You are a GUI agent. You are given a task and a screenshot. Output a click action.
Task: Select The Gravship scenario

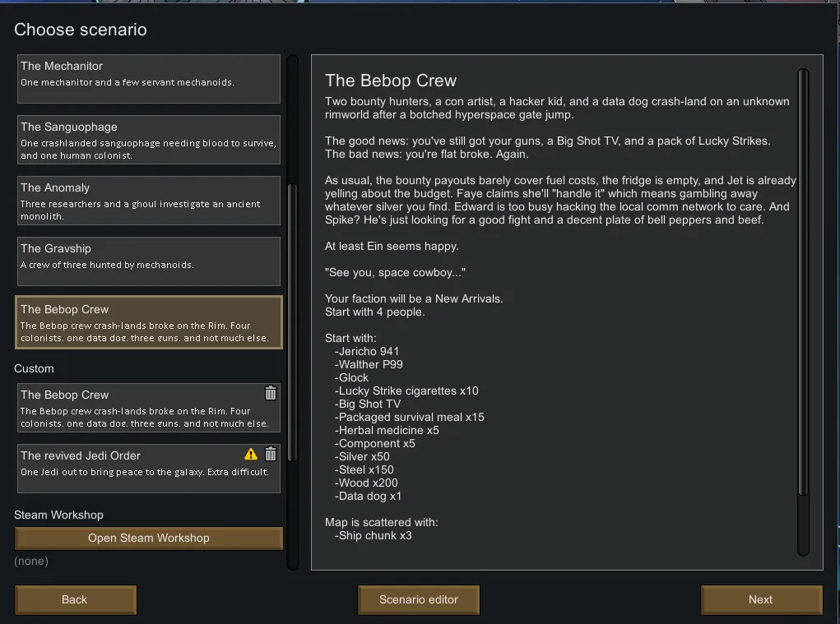(x=149, y=261)
